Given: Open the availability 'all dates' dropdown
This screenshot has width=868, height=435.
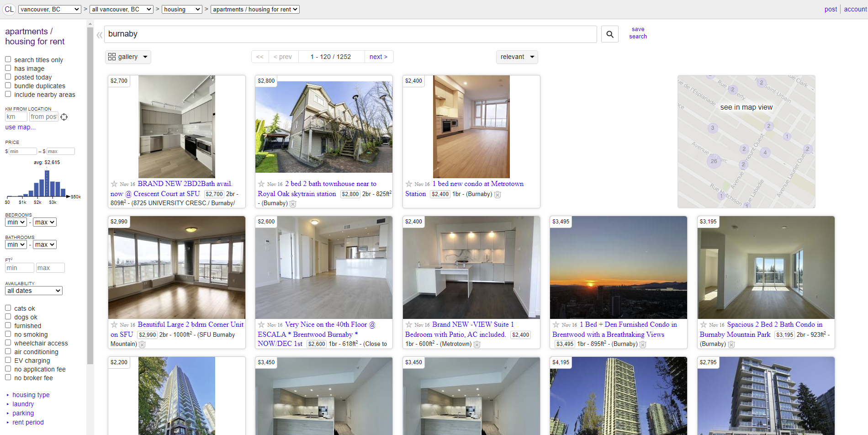Looking at the screenshot, I should 33,290.
